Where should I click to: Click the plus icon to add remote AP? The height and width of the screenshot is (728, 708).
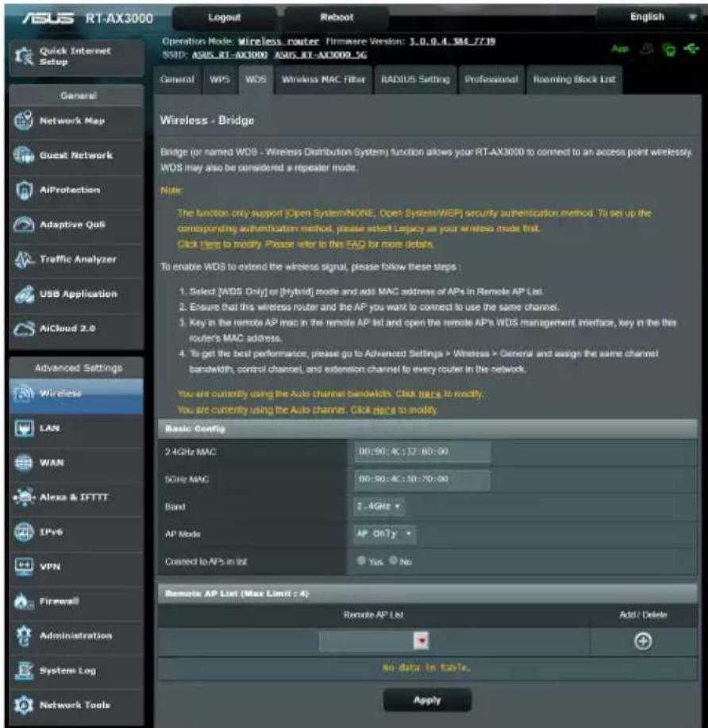point(643,641)
